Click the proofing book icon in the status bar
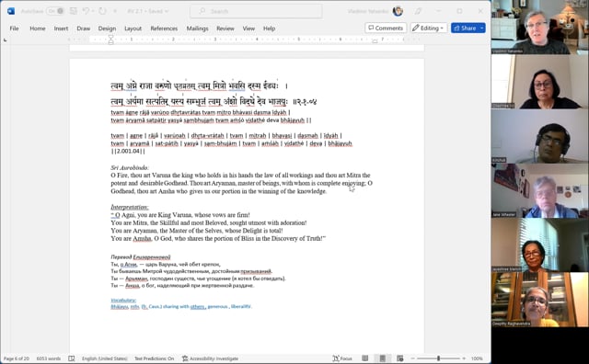 point(72,358)
